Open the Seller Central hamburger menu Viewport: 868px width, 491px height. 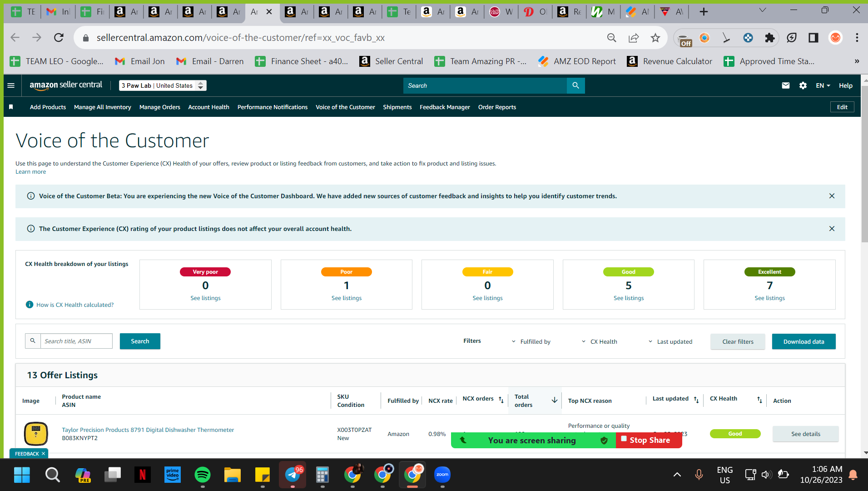(11, 85)
